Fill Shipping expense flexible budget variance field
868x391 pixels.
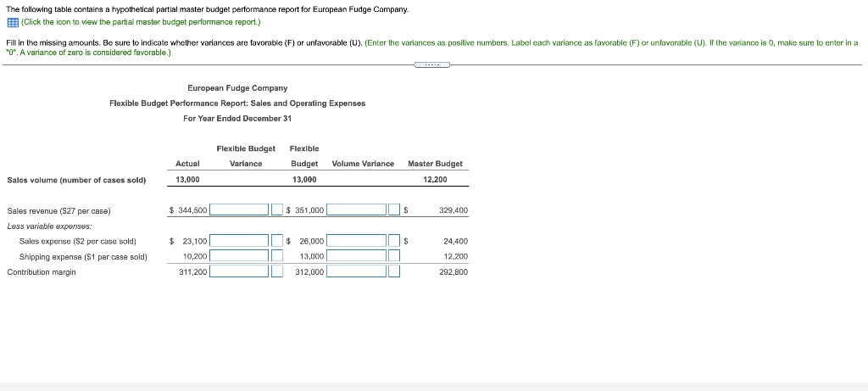[239, 256]
